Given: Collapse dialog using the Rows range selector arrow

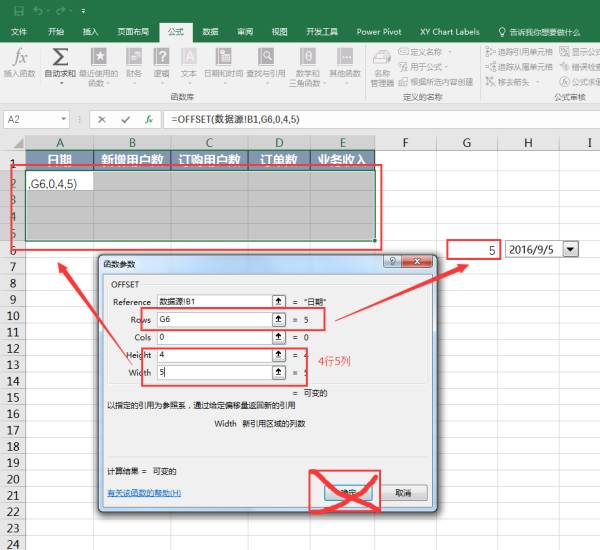Looking at the screenshot, I should (x=279, y=319).
